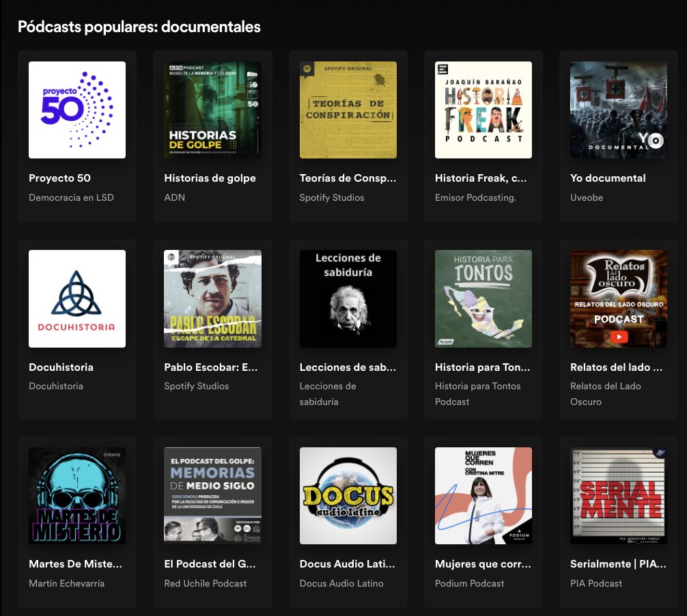Select the Teorías de Conspiración cover art
This screenshot has height=616, width=687.
348,110
